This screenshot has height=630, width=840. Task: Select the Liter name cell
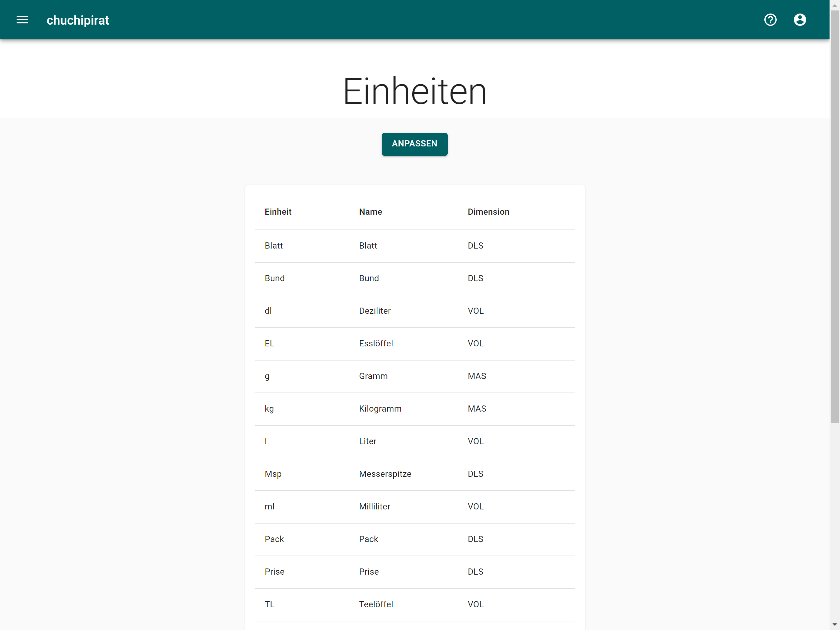(368, 441)
